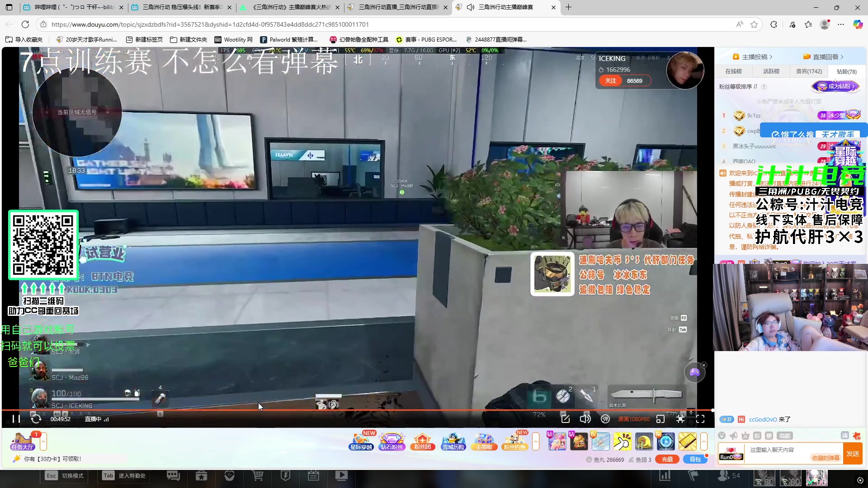
Task: Toggle the 梗 chat option
Action: tap(769, 436)
